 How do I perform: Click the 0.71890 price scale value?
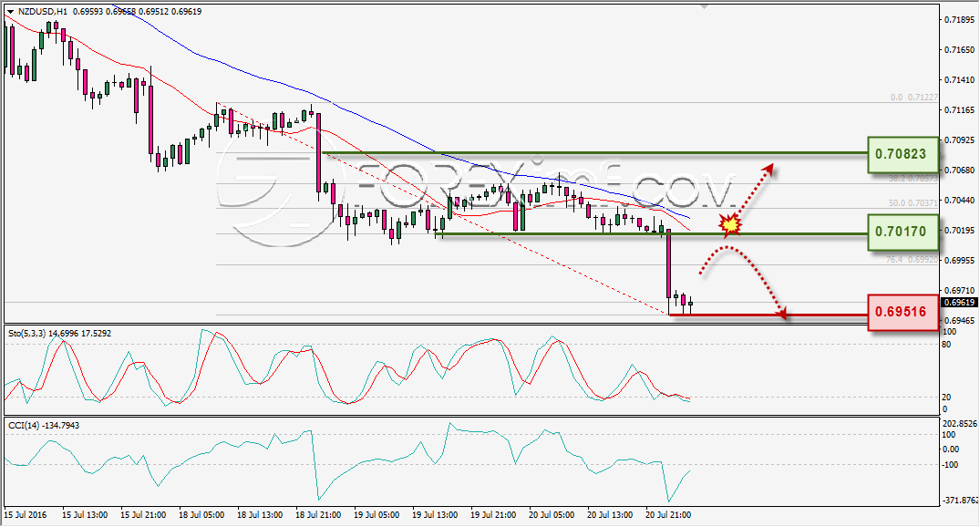(x=959, y=20)
